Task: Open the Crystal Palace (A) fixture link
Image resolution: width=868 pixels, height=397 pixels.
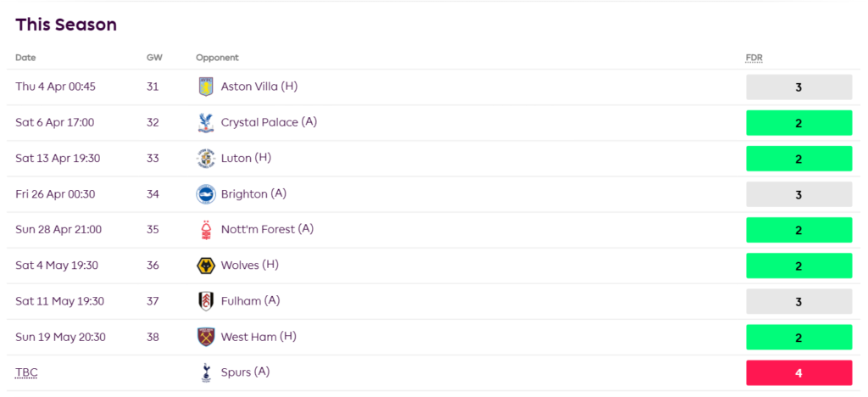Action: click(269, 122)
